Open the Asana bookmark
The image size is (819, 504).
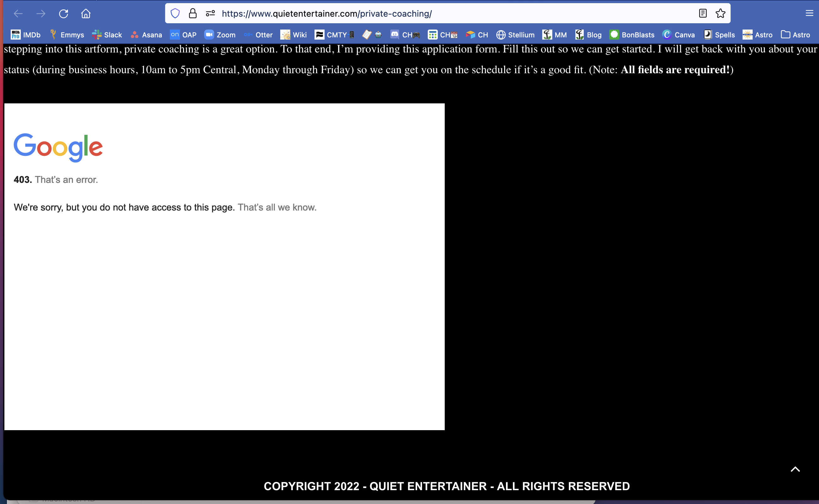147,35
